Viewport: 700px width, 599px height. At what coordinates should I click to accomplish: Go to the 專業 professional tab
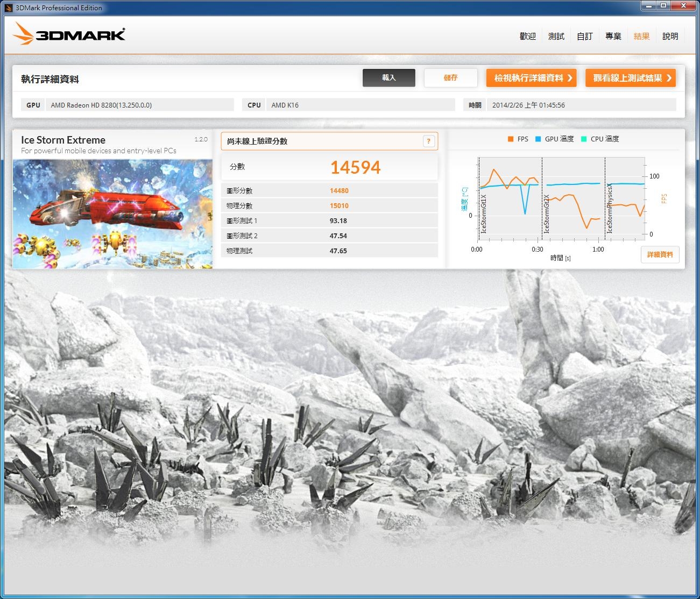(x=613, y=36)
